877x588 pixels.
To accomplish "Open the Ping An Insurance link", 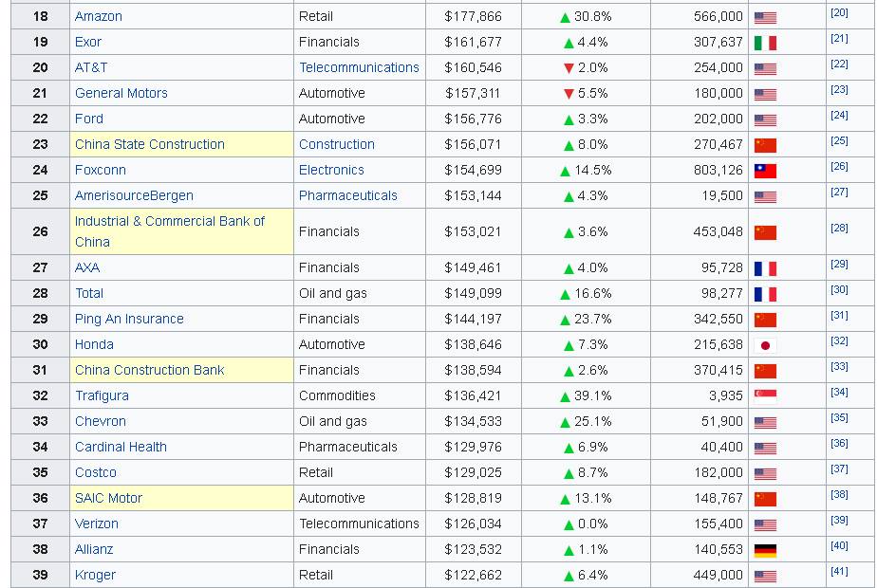I will point(129,320).
